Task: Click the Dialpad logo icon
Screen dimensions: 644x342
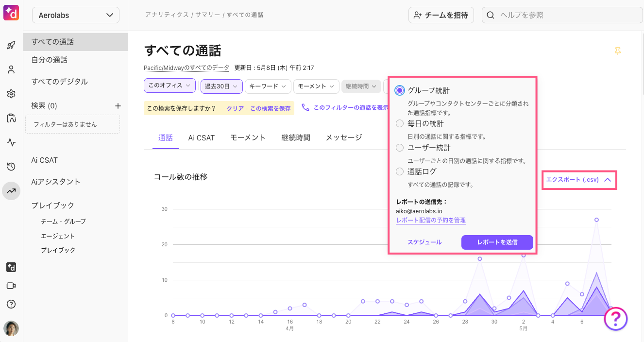Action: tap(11, 12)
